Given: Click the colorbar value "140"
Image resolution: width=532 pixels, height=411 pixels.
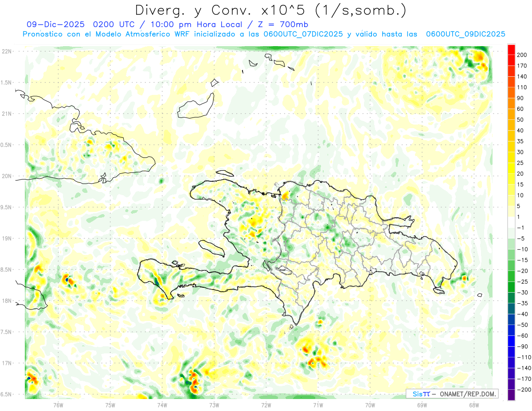Looking at the screenshot, I should [x=522, y=77].
